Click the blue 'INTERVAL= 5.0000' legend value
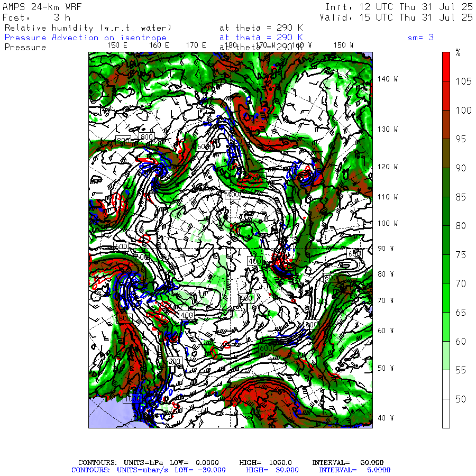The height and width of the screenshot is (476, 476). click(354, 470)
